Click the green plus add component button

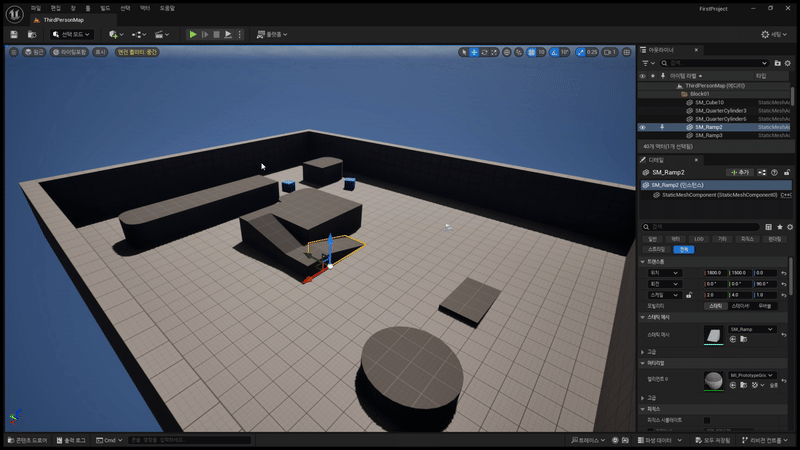pos(740,172)
